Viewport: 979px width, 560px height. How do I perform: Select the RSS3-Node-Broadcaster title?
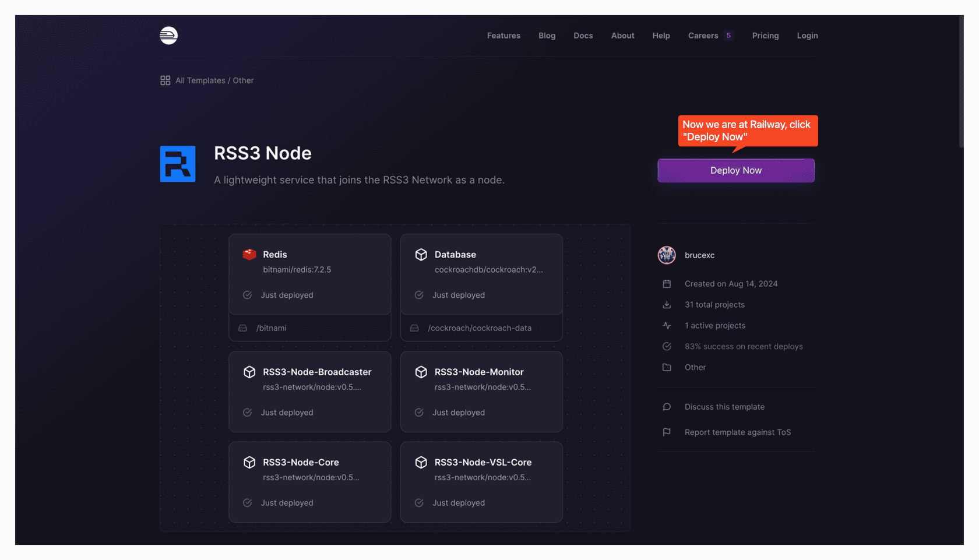(317, 372)
